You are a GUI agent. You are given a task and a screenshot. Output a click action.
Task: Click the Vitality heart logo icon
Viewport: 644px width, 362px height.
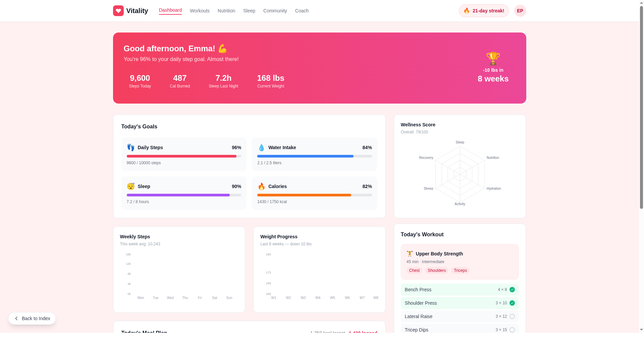(118, 10)
